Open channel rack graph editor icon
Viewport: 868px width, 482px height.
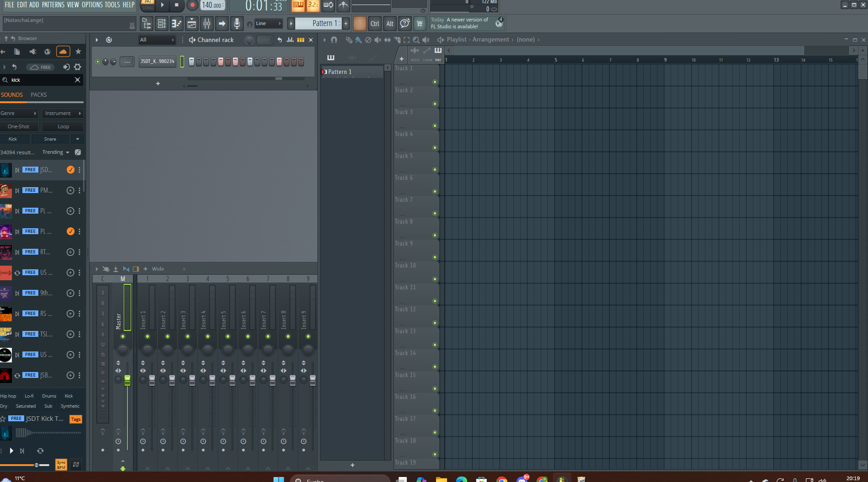click(x=290, y=40)
